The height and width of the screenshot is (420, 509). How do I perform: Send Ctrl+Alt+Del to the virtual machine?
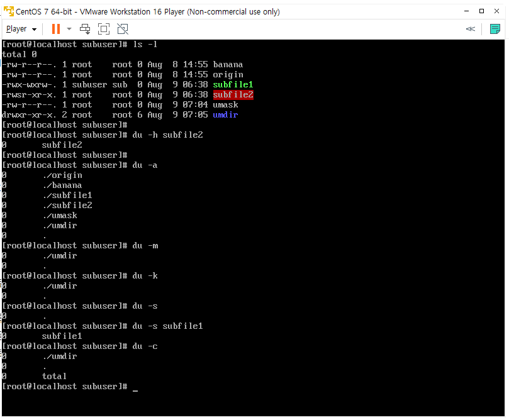point(85,29)
